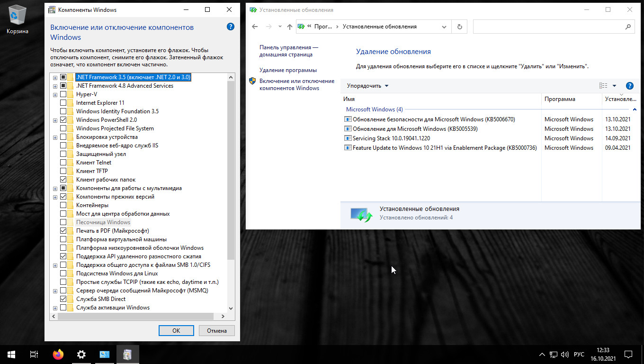Screen dimensions: 644x364
Task: Select the KB5006670 update icon
Action: click(x=348, y=119)
